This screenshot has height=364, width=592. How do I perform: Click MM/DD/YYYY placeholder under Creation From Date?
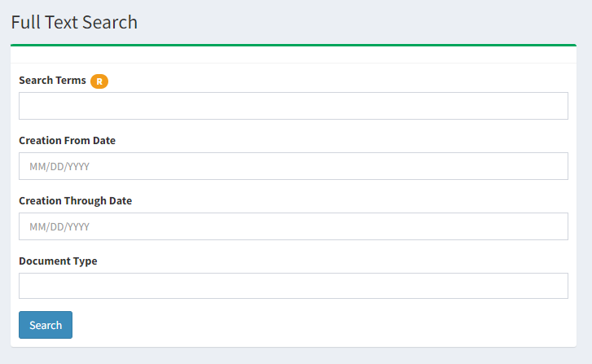tap(59, 166)
